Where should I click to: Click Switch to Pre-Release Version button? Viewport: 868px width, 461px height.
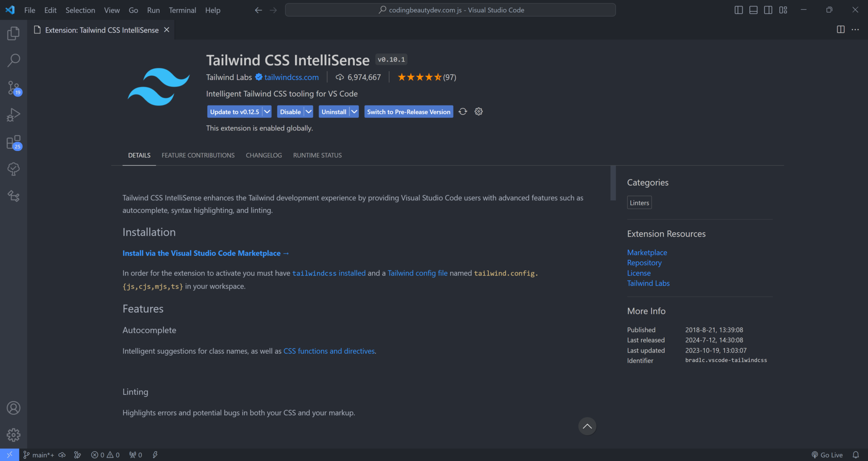[409, 111]
